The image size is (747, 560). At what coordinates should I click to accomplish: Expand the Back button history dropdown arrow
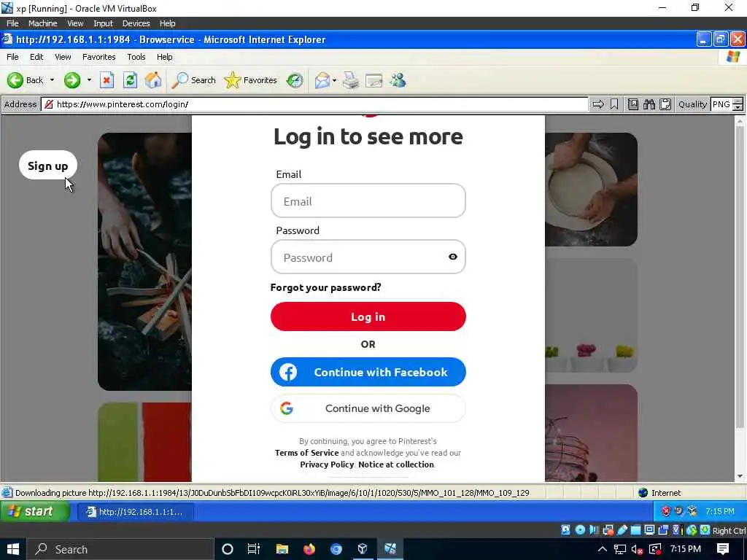click(x=52, y=80)
